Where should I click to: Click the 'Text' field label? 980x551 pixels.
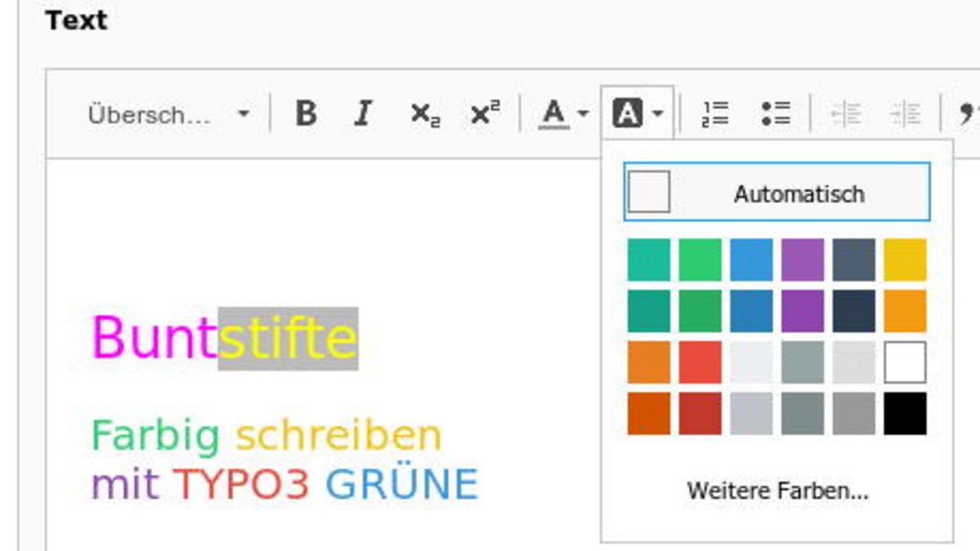76,20
